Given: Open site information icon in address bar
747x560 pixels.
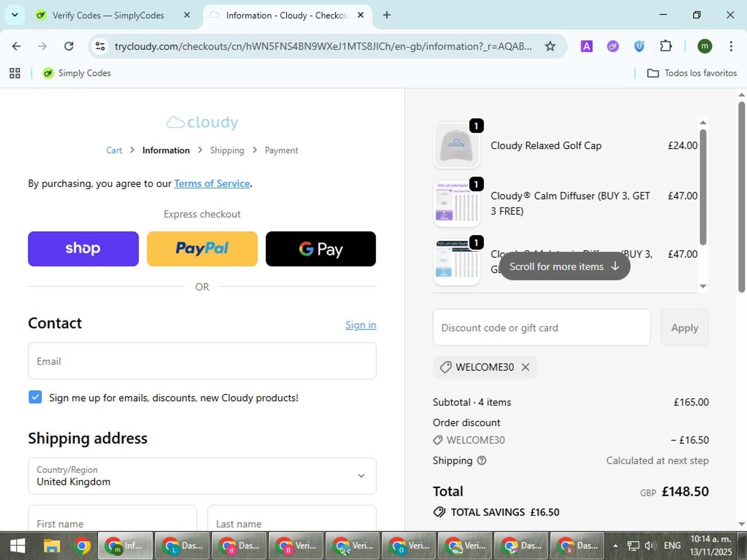Looking at the screenshot, I should (x=100, y=46).
